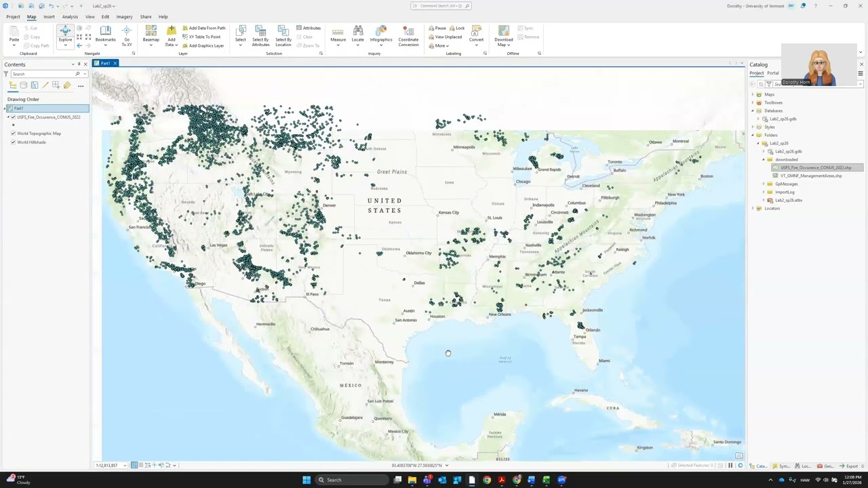Collapse the USFS_Fire_Occurence layer legend

coord(9,117)
